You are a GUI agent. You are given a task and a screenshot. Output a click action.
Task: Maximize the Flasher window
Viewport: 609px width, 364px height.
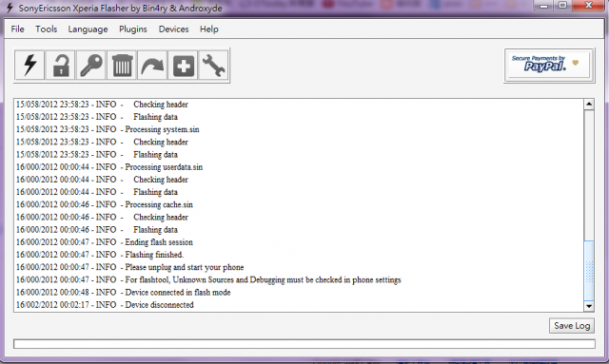pos(562,6)
